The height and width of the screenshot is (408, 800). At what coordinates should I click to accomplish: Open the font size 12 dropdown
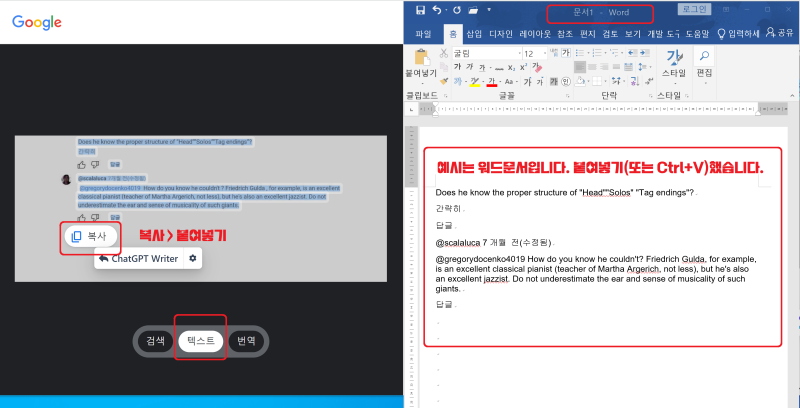click(543, 54)
